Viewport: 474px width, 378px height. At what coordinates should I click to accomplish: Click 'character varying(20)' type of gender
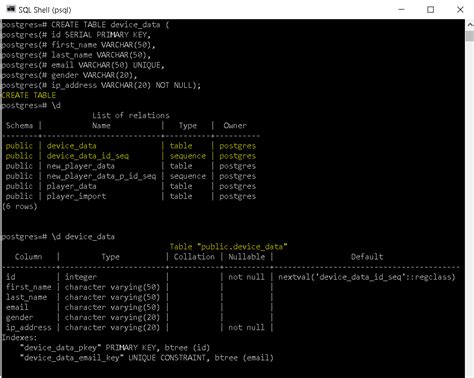(x=112, y=317)
